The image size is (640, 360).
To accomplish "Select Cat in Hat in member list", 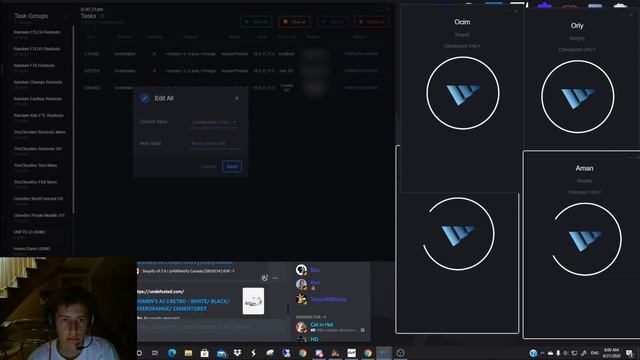I will tap(322, 324).
